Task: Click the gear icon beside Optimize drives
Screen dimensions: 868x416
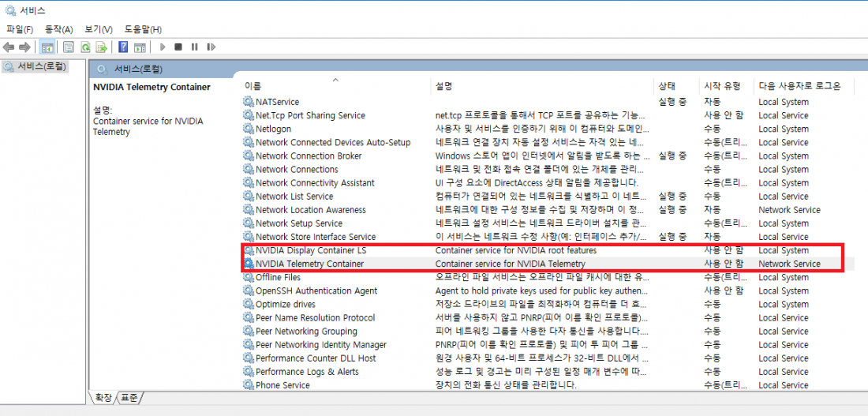Action: (248, 304)
